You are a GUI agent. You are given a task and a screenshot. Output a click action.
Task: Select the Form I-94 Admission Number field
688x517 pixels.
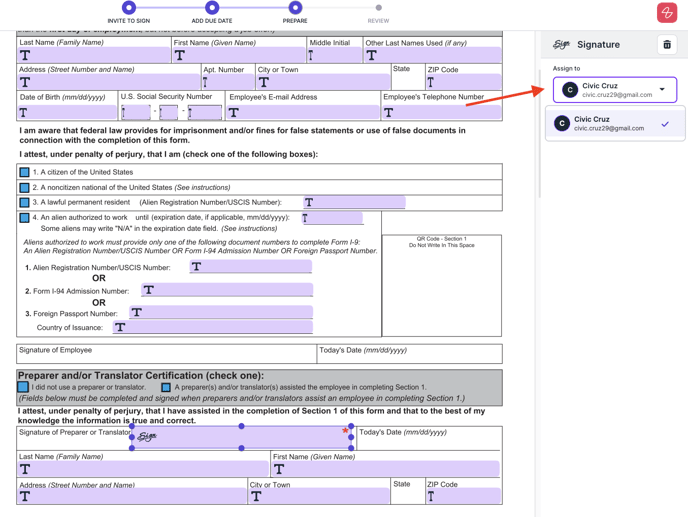click(227, 290)
